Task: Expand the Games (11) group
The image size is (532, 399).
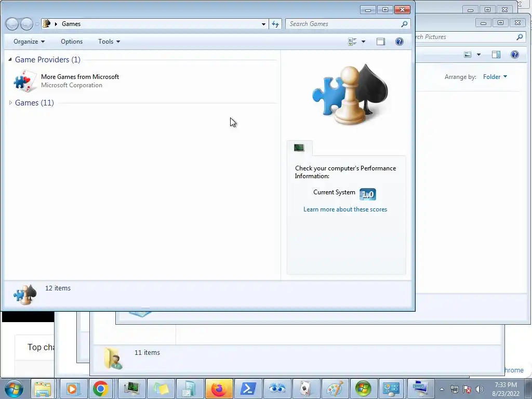Action: pos(10,102)
